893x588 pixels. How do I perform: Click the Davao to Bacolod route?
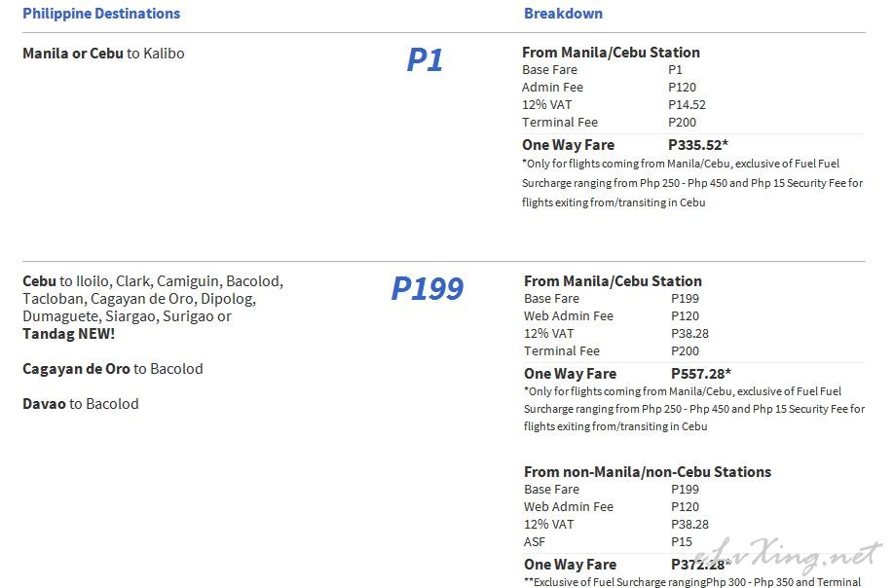click(x=81, y=404)
